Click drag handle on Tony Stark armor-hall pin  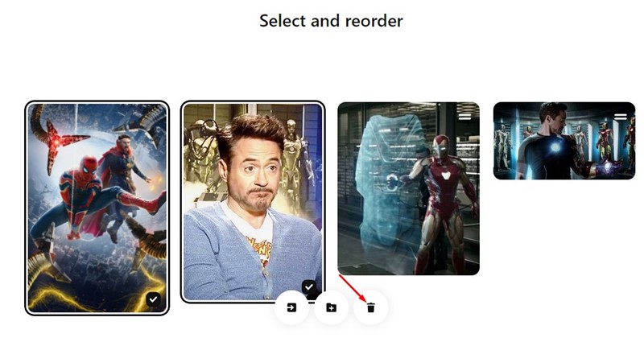pos(620,117)
